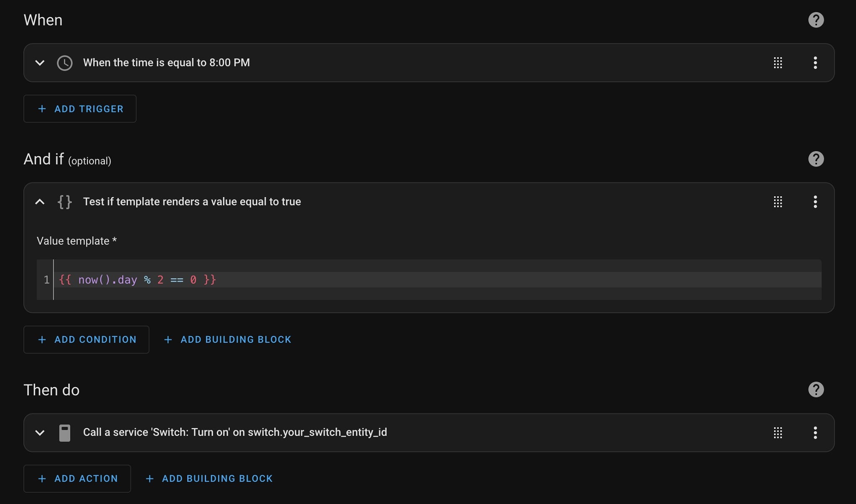The image size is (856, 504).
Task: Expand the 8:00 PM time trigger
Action: 40,63
